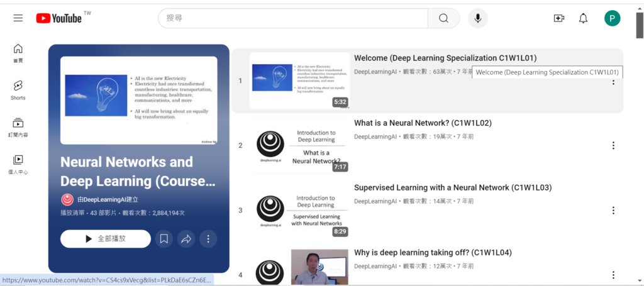This screenshot has width=644, height=286.
Task: Go to Home in sidebar
Action: pos(18,53)
